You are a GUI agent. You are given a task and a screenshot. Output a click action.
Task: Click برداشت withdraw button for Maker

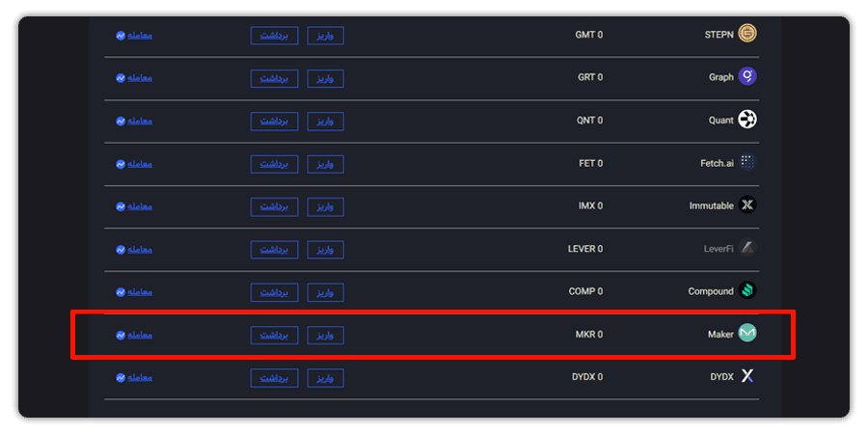tap(274, 335)
